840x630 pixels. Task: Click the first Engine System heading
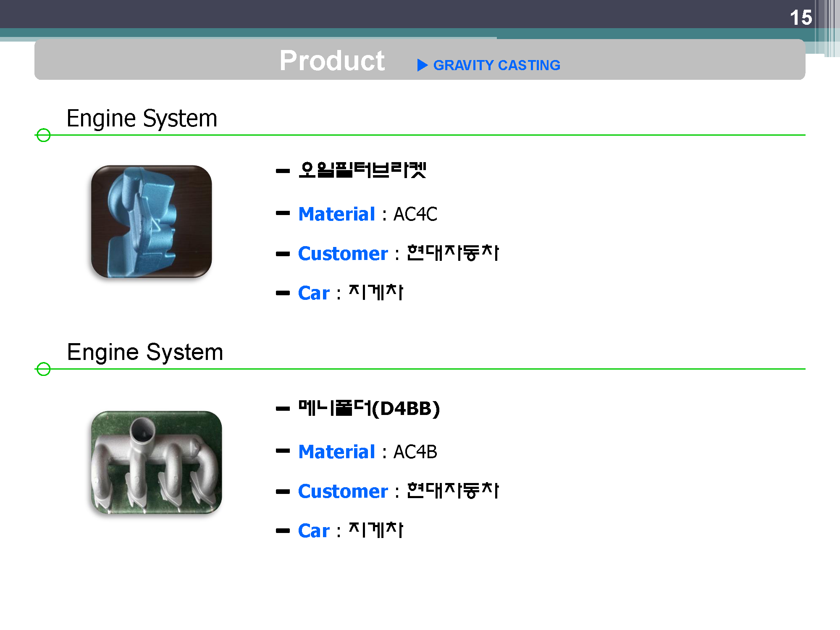(142, 118)
